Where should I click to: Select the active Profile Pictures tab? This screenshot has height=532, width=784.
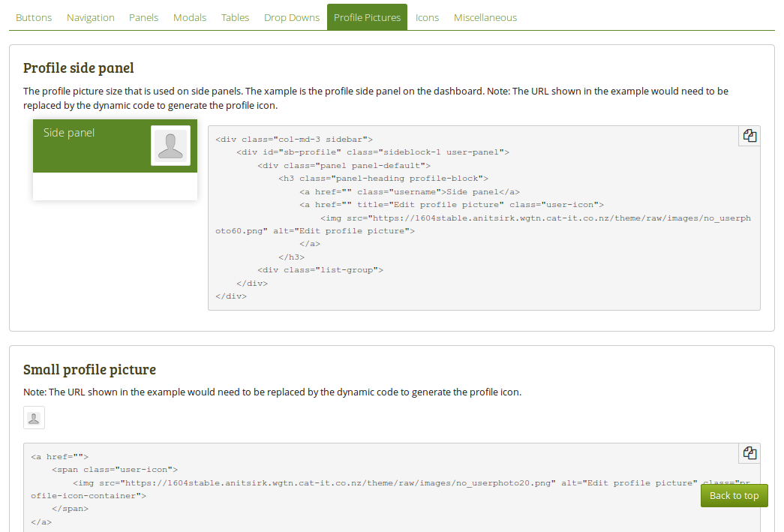point(367,17)
